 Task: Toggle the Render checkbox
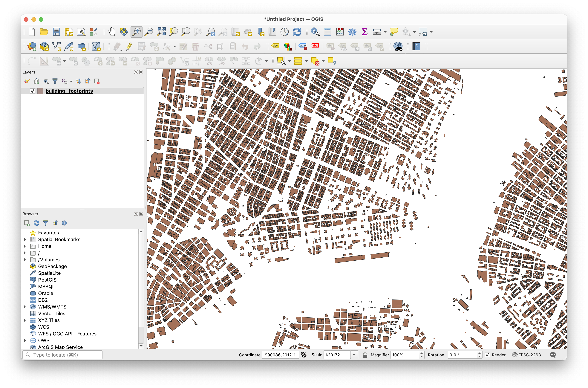pos(487,355)
